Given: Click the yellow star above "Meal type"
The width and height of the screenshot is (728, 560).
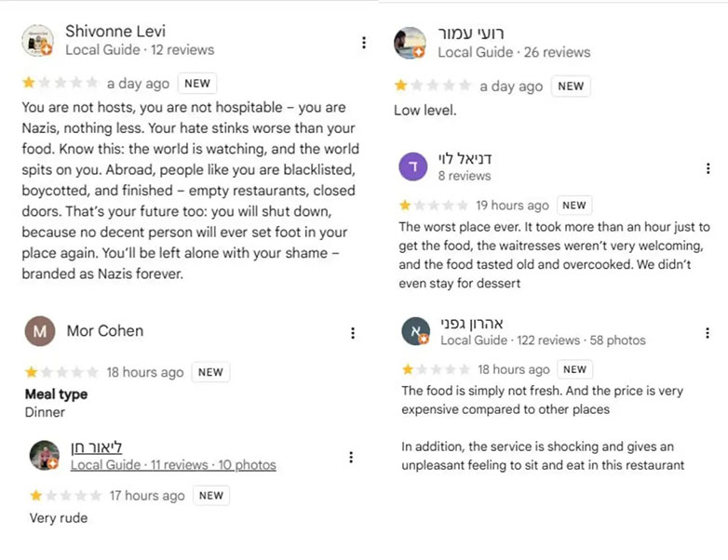Looking at the screenshot, I should tap(32, 372).
